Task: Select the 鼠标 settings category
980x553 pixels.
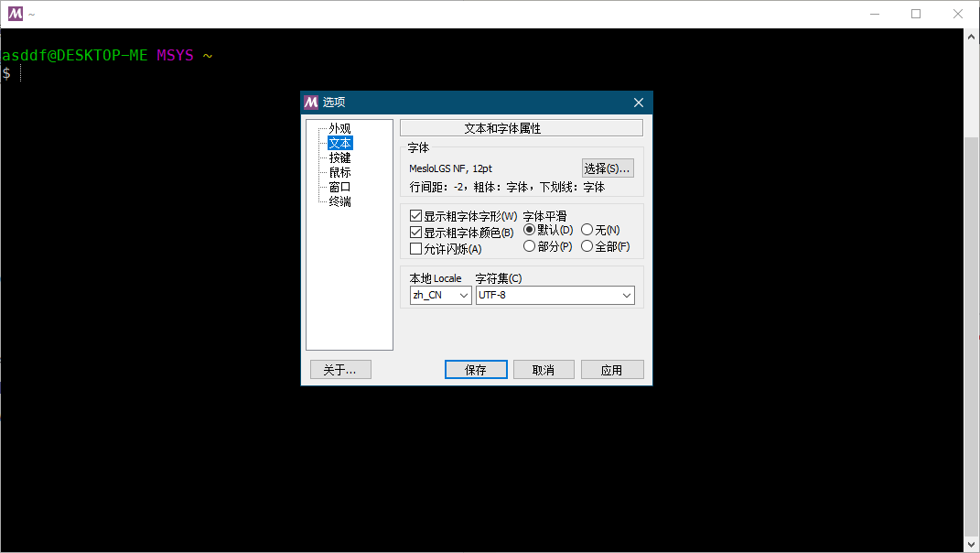Action: (x=339, y=171)
